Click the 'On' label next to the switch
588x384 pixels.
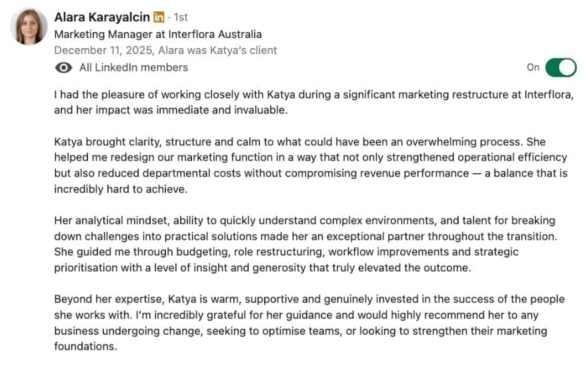click(533, 67)
